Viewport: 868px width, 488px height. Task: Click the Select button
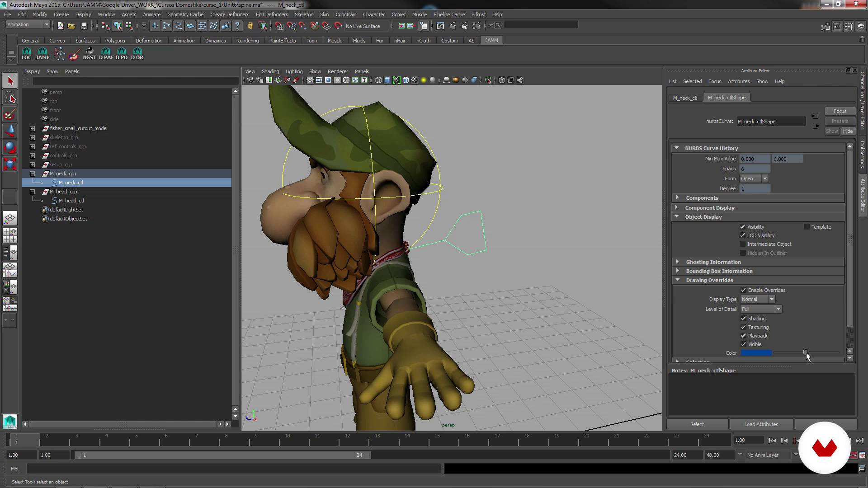pos(697,424)
